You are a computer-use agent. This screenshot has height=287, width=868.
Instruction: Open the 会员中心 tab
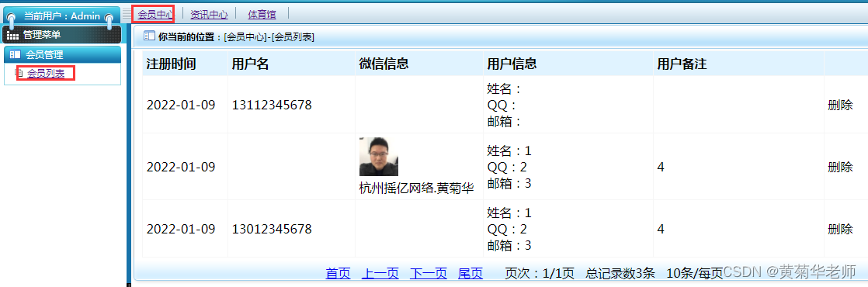[x=155, y=15]
